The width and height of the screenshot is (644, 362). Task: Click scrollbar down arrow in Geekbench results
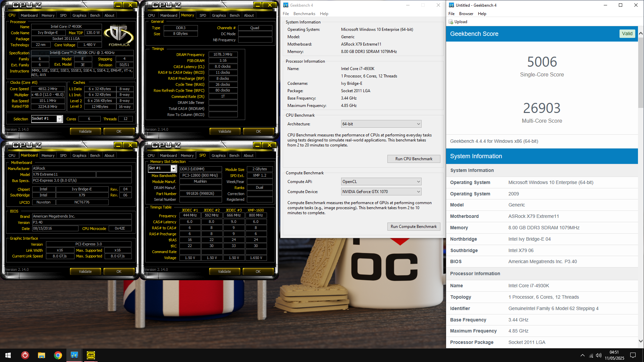(641, 341)
